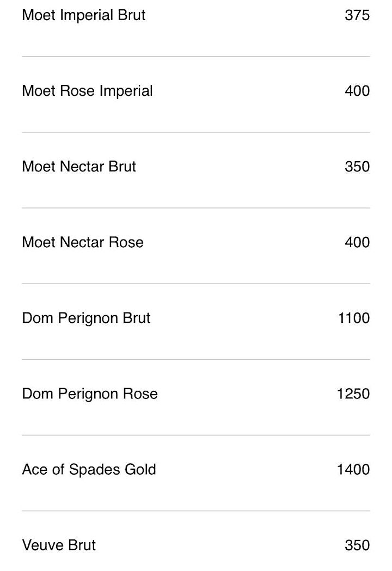Open the Moet Nectar Rose item
This screenshot has width=392, height=571.
(x=83, y=242)
